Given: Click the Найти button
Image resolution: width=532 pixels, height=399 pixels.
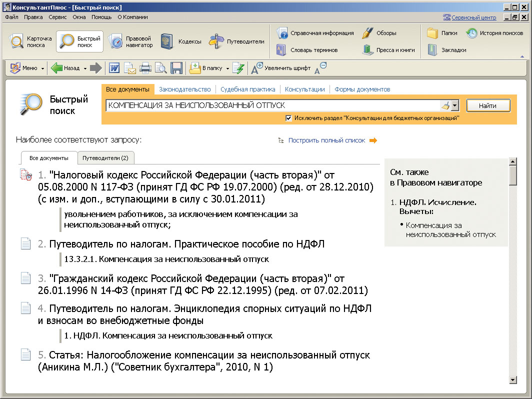Looking at the screenshot, I should [x=488, y=105].
